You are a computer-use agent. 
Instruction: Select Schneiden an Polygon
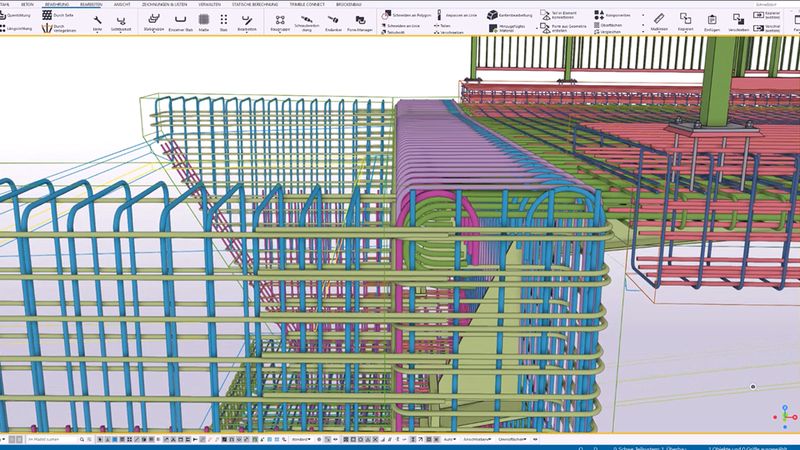tap(407, 15)
